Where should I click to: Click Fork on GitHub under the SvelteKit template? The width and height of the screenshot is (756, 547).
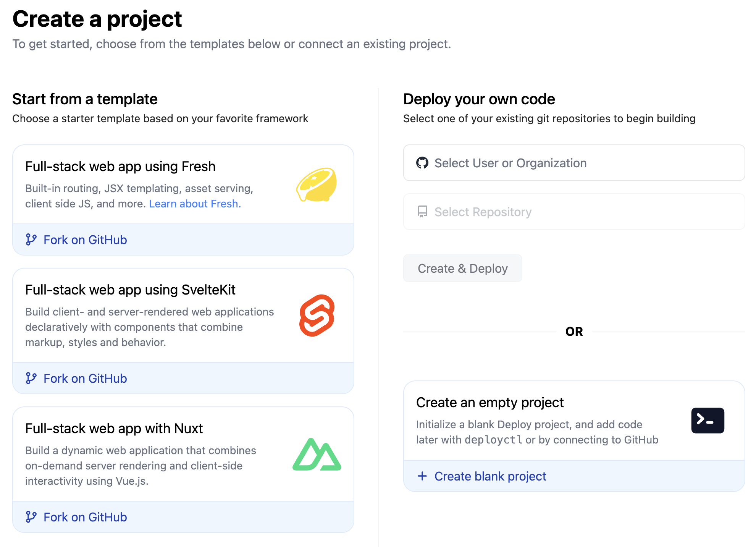85,378
